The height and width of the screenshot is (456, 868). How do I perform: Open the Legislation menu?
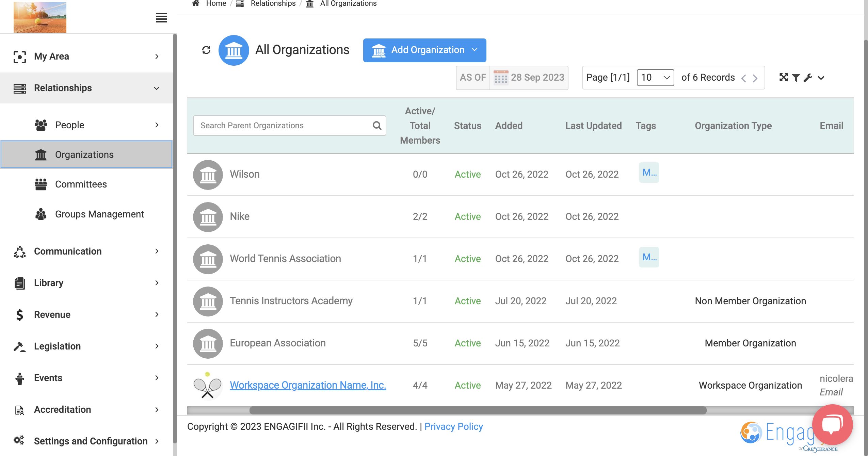click(x=86, y=346)
